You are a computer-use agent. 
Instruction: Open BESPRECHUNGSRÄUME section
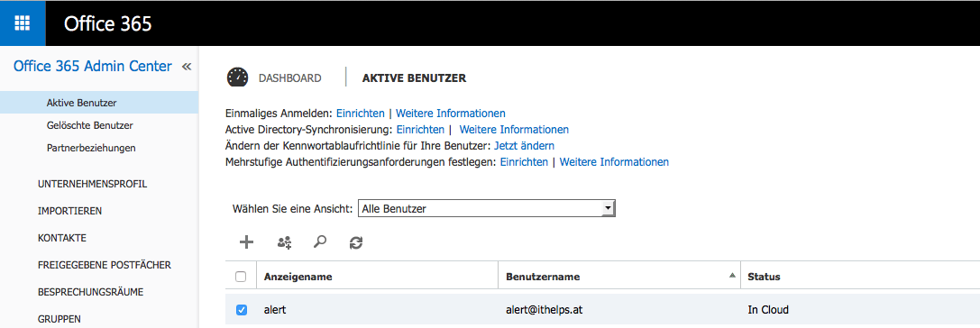coord(91,292)
